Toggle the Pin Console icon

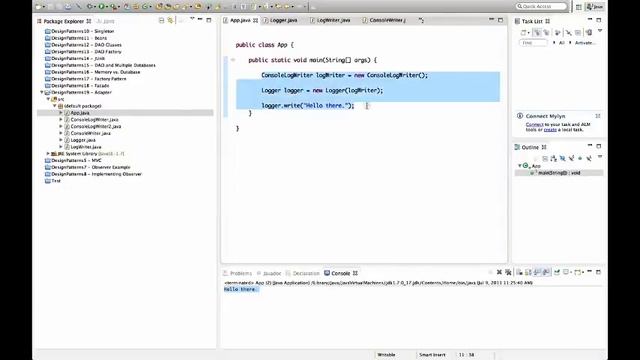click(557, 272)
